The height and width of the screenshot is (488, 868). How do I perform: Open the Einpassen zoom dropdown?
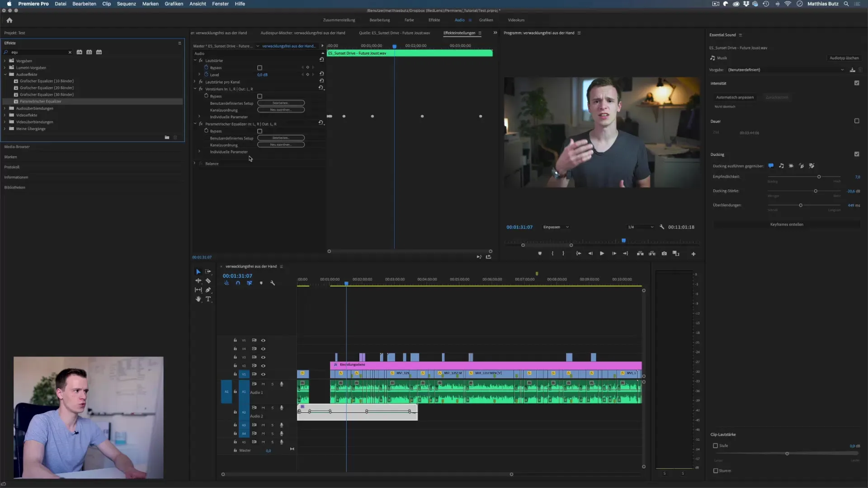pyautogui.click(x=556, y=227)
